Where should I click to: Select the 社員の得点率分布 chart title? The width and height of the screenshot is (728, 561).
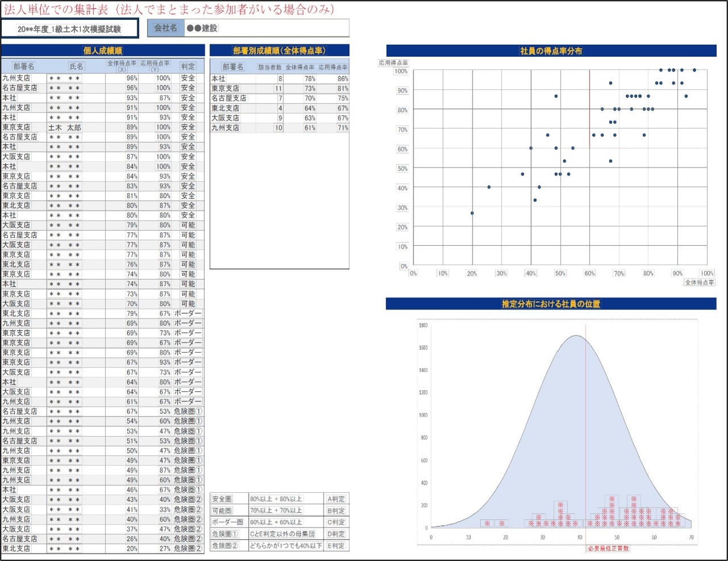click(x=551, y=51)
